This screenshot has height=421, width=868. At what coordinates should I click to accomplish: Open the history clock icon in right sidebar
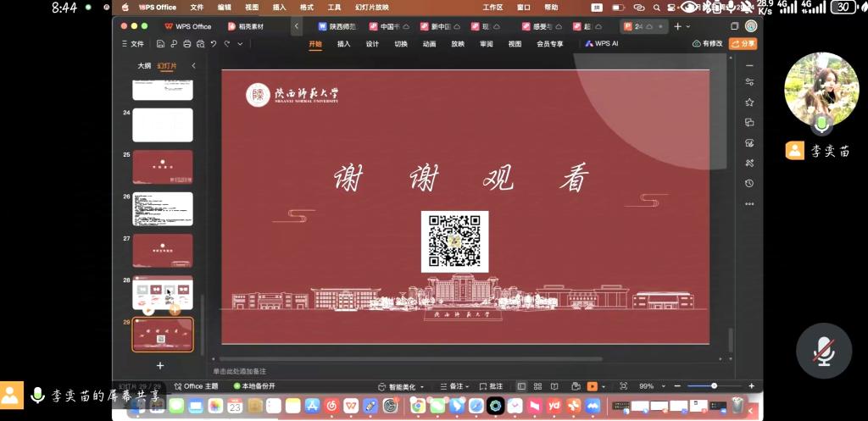(x=749, y=183)
